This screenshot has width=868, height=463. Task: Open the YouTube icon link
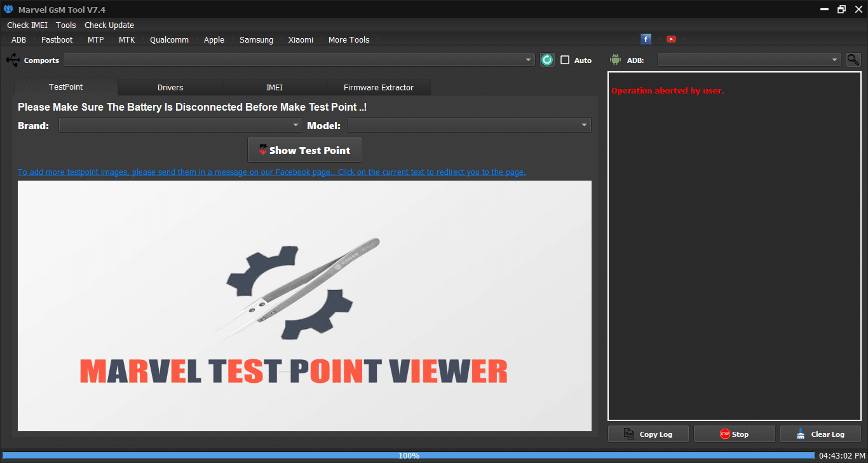point(671,39)
